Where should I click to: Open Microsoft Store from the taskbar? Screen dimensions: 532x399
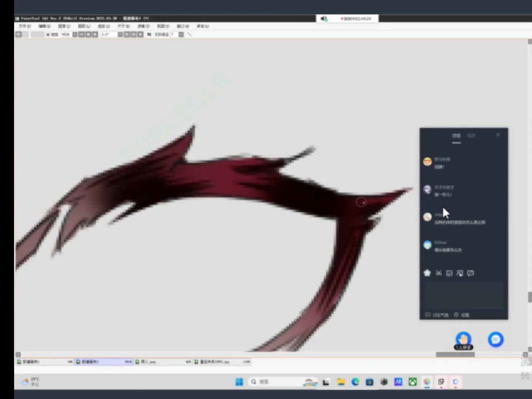[x=369, y=382]
